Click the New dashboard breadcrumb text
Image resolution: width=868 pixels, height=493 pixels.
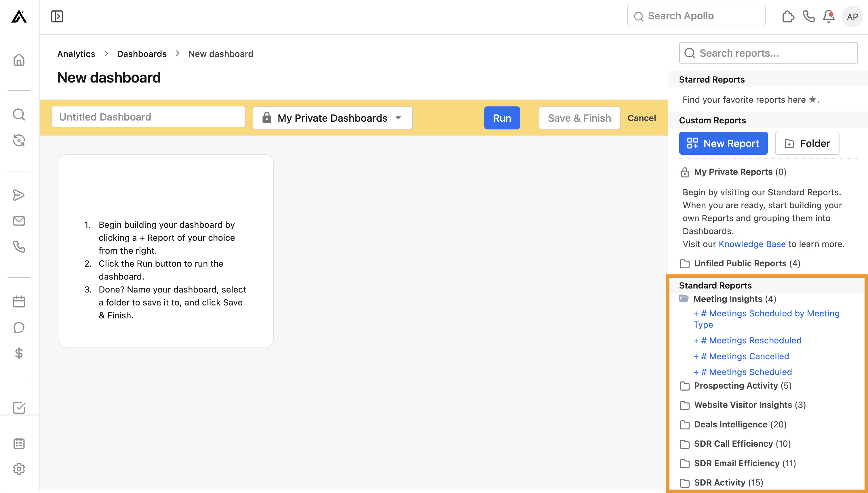220,54
